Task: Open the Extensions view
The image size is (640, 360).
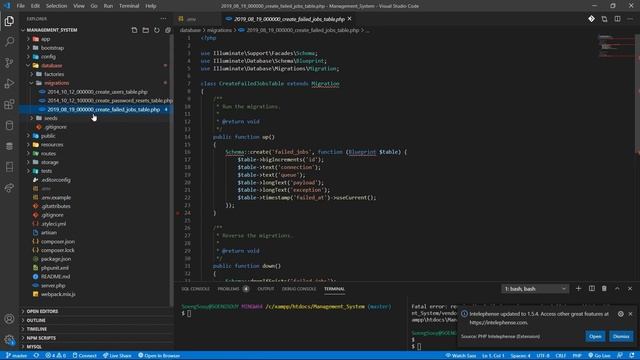Action: coord(9,104)
